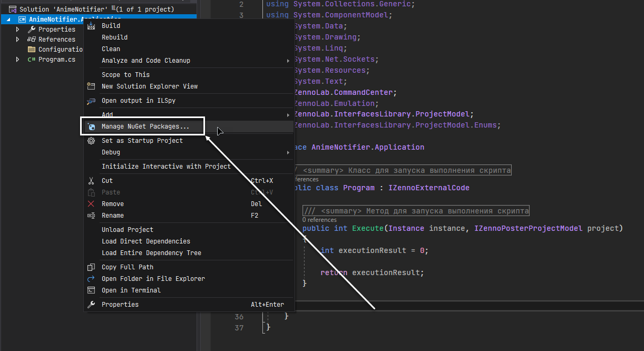644x351 pixels.
Task: Open the Debug submenu
Action: pyautogui.click(x=111, y=152)
